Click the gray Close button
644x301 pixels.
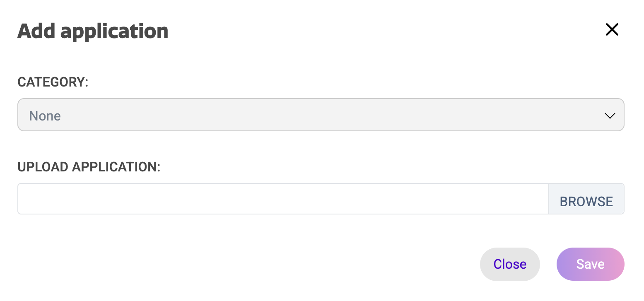click(510, 264)
